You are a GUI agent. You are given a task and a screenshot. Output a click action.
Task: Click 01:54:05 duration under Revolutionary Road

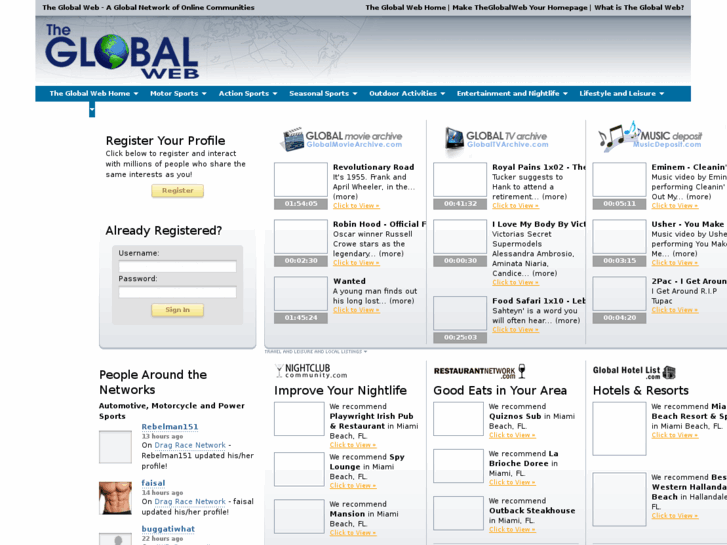301,204
